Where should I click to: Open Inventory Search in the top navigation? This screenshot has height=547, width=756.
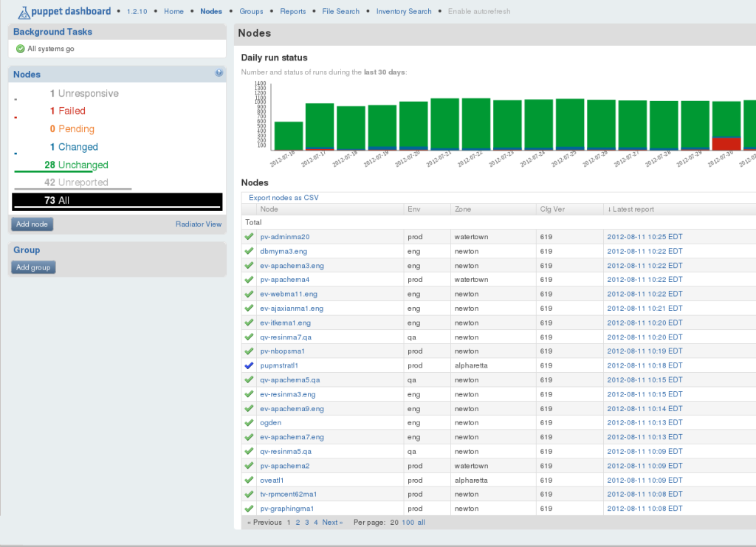404,11
